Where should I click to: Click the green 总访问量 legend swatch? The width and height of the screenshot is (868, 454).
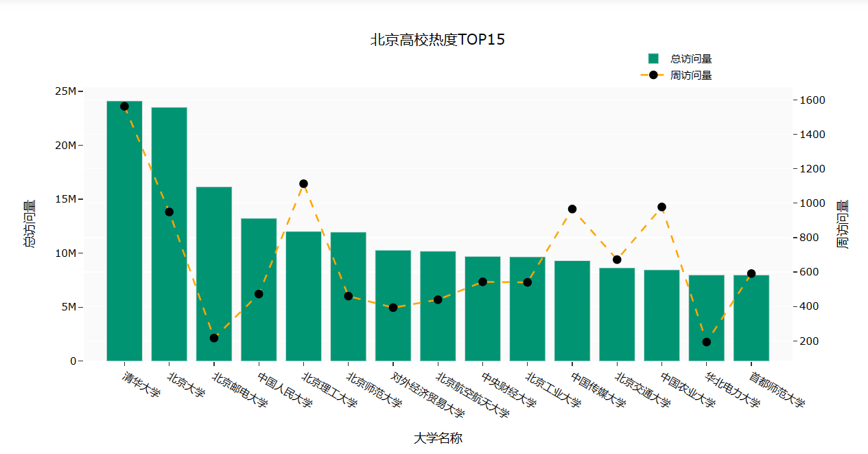point(653,59)
